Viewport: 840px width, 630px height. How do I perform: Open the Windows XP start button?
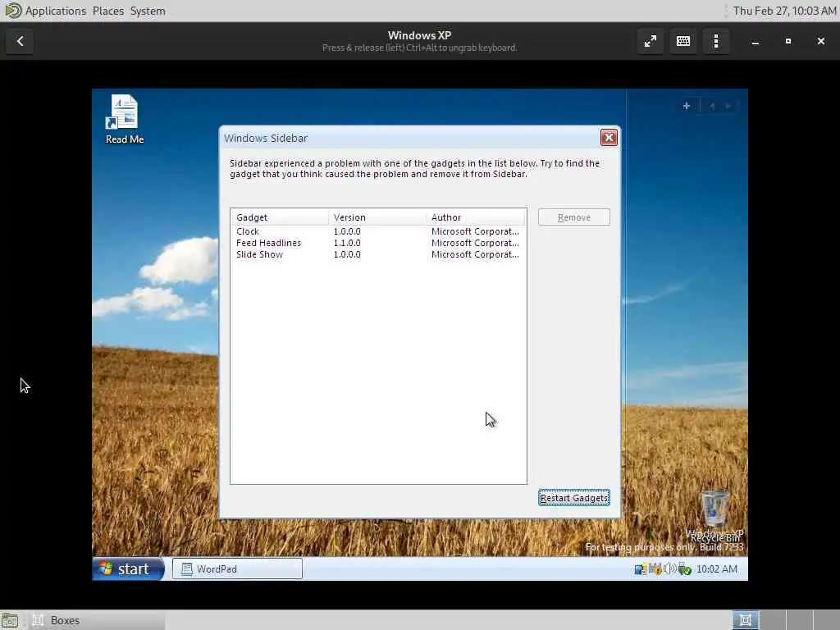click(128, 568)
